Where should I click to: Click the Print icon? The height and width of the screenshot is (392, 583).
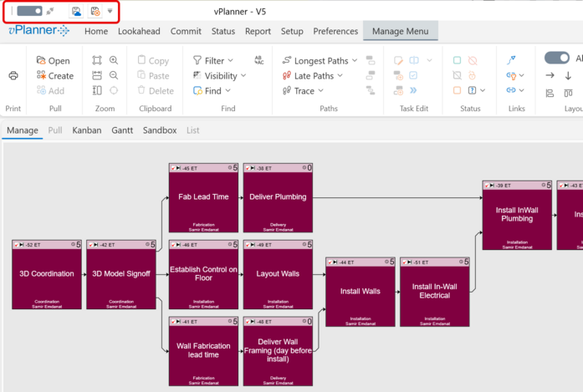[13, 76]
